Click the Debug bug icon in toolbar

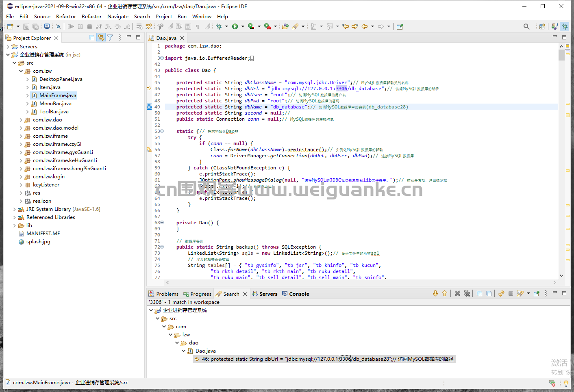tap(219, 26)
